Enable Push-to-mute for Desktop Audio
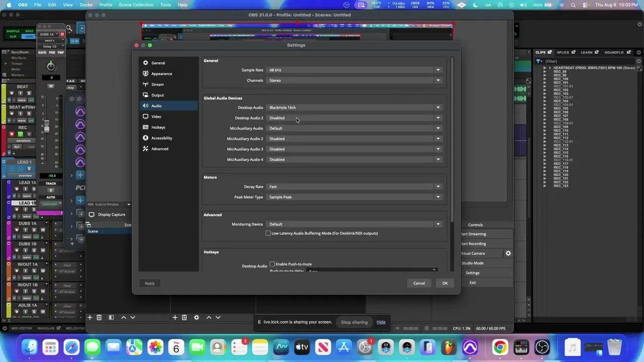The image size is (644, 362). [272, 264]
